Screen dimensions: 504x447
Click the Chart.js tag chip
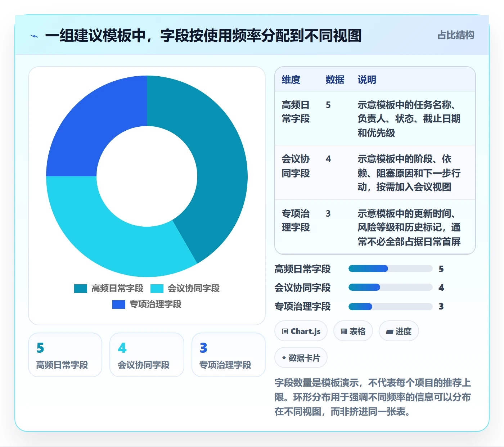coord(301,331)
